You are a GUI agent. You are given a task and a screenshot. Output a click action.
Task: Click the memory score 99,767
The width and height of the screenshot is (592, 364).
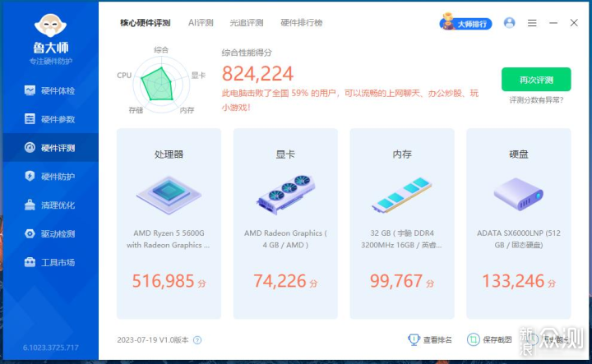[x=396, y=281]
